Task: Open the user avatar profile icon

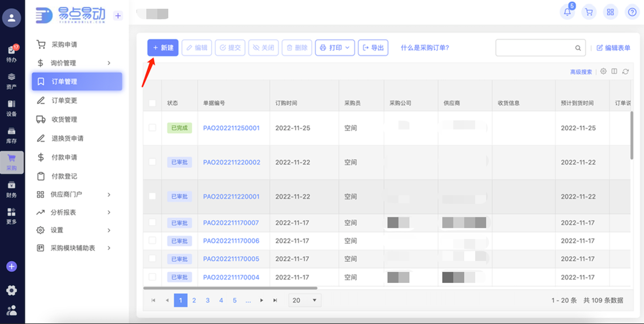Action: 12,18
